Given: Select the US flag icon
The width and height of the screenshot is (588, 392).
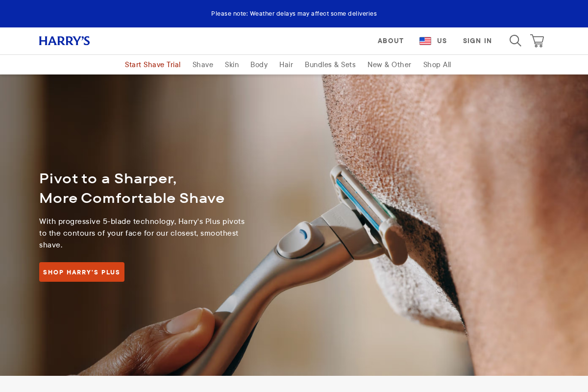Looking at the screenshot, I should tap(425, 41).
